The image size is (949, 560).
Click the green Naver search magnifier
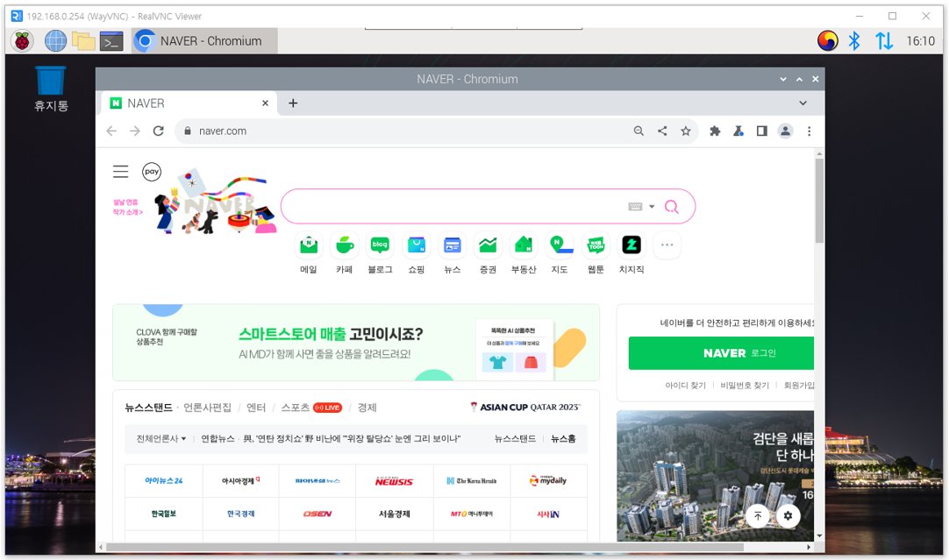tap(671, 207)
